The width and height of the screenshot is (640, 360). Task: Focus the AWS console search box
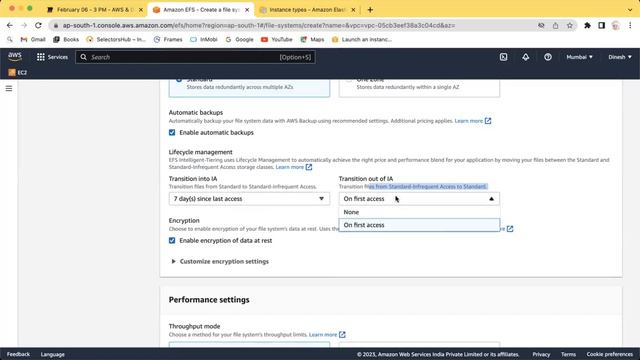195,57
